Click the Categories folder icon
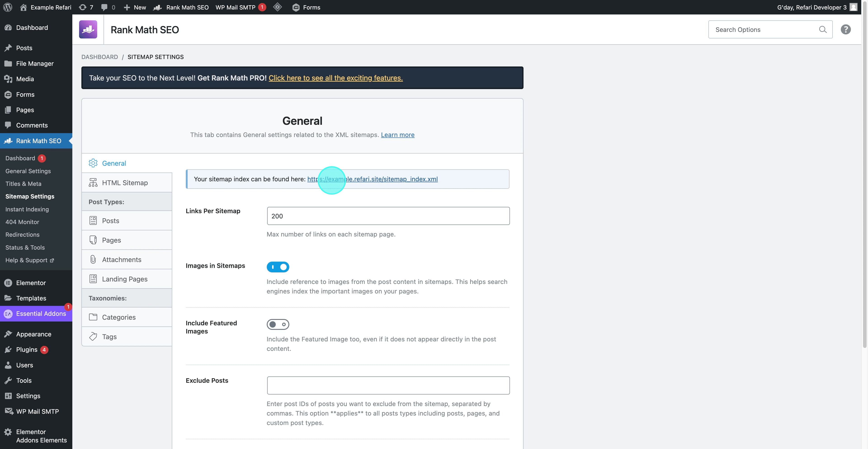The width and height of the screenshot is (868, 449). pyautogui.click(x=93, y=317)
